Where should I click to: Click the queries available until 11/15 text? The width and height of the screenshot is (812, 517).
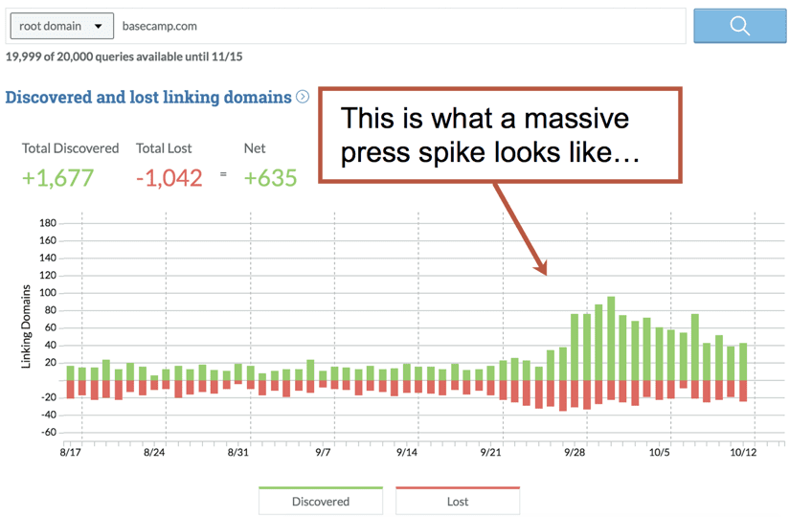point(124,56)
